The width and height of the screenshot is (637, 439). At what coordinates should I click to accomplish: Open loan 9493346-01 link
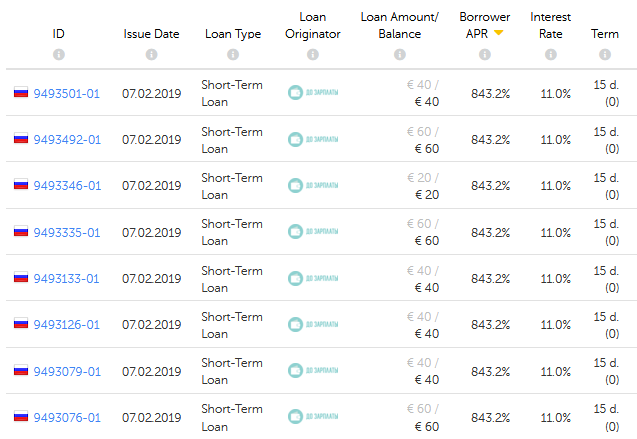pyautogui.click(x=66, y=185)
